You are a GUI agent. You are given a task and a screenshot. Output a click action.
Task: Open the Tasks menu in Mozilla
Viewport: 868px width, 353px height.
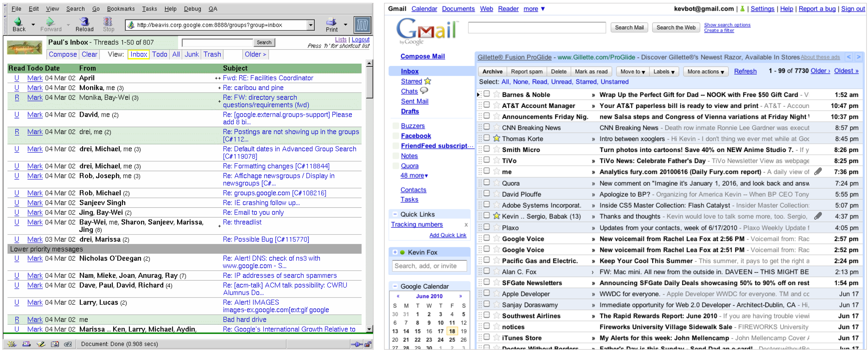coord(149,9)
